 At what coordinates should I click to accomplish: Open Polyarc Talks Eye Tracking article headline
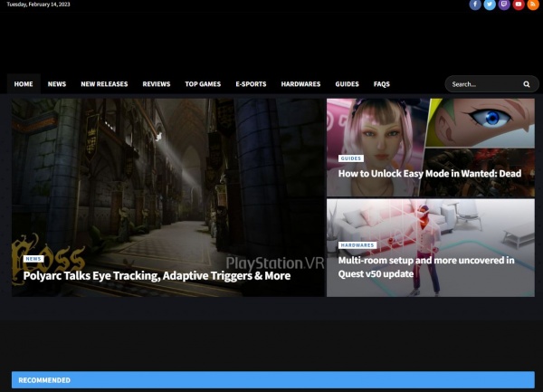coord(157,275)
